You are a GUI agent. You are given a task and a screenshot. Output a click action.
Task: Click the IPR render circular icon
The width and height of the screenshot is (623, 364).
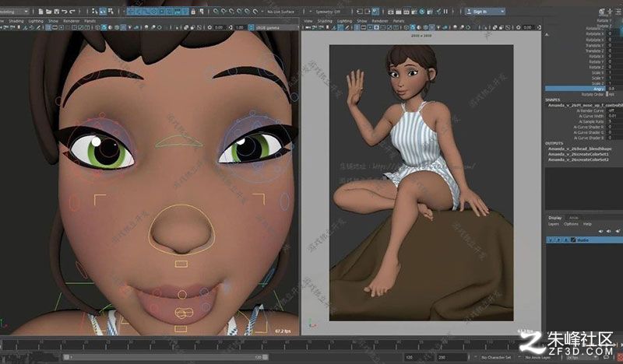422,12
